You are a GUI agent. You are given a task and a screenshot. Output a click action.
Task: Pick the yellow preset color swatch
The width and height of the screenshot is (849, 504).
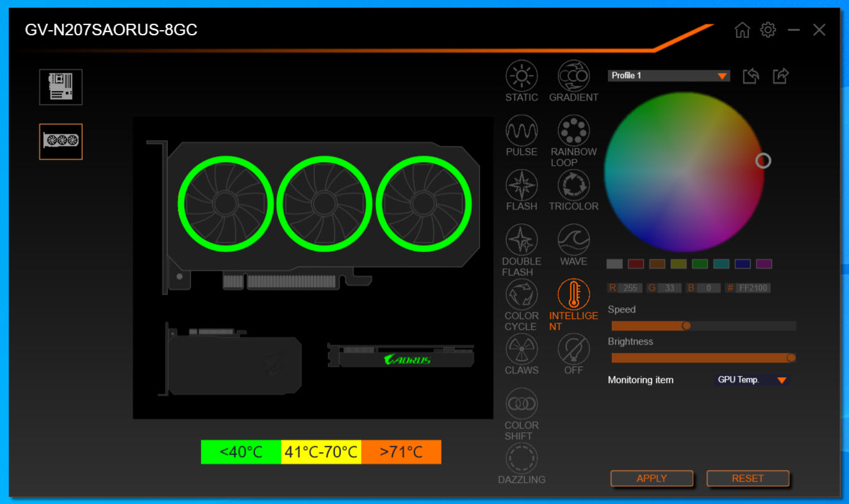pyautogui.click(x=679, y=264)
